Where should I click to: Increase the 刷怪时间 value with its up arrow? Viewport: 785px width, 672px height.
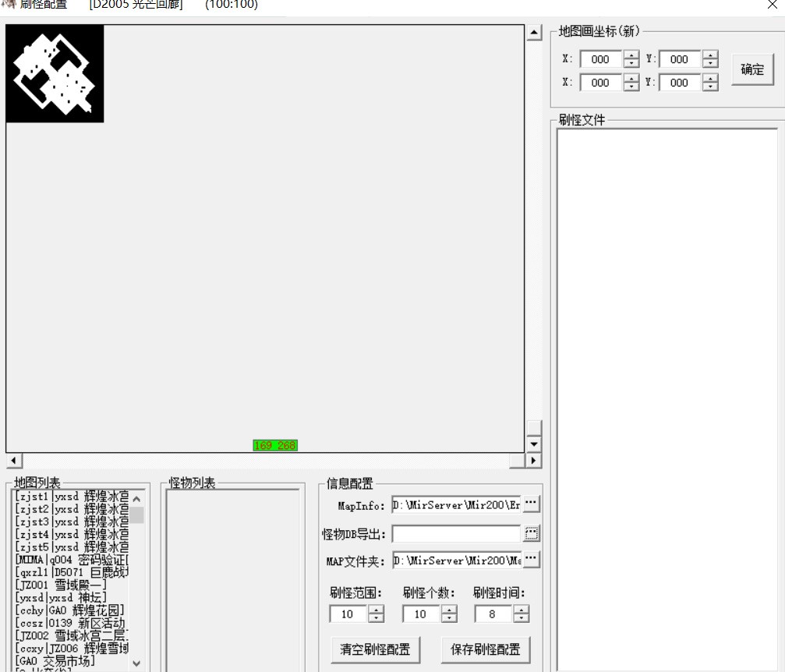click(522, 610)
